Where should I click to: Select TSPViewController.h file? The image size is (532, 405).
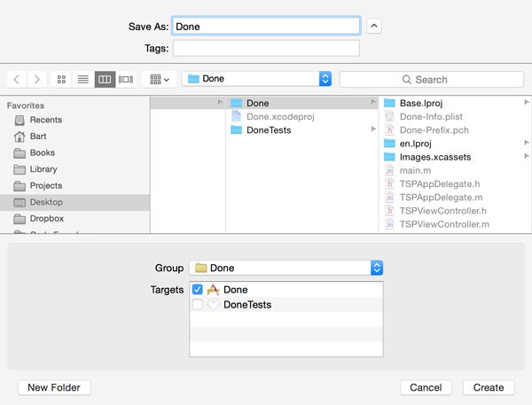click(455, 211)
